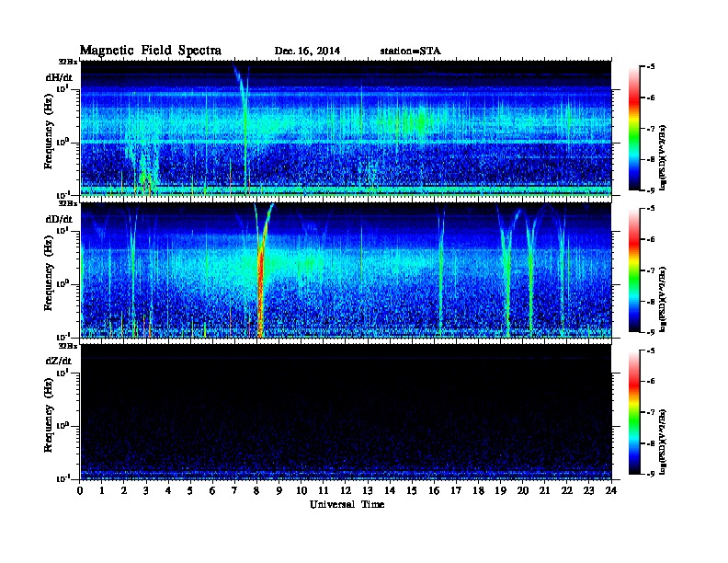Image resolution: width=728 pixels, height=563 pixels.
Task: Click the hour "14" Universal Time tick label
Action: 390,490
